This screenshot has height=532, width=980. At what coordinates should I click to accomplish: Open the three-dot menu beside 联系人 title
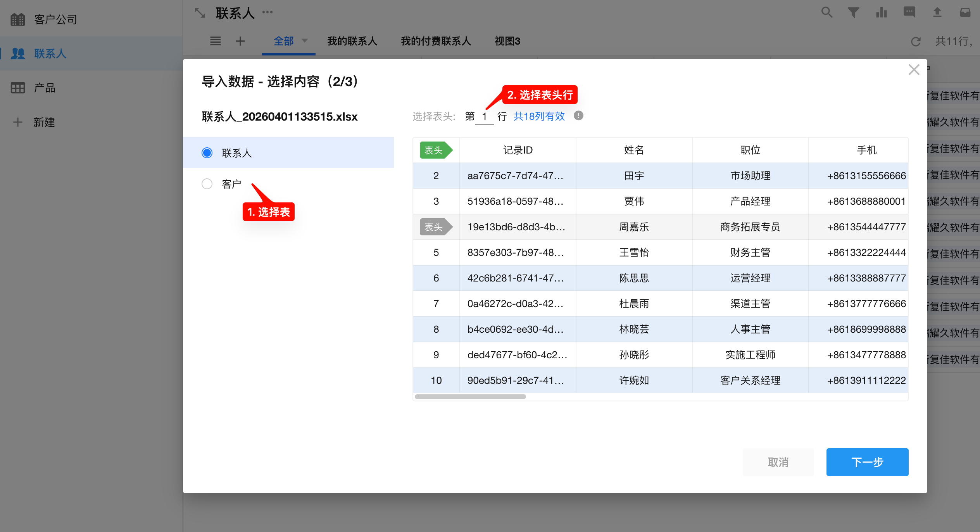tap(267, 12)
